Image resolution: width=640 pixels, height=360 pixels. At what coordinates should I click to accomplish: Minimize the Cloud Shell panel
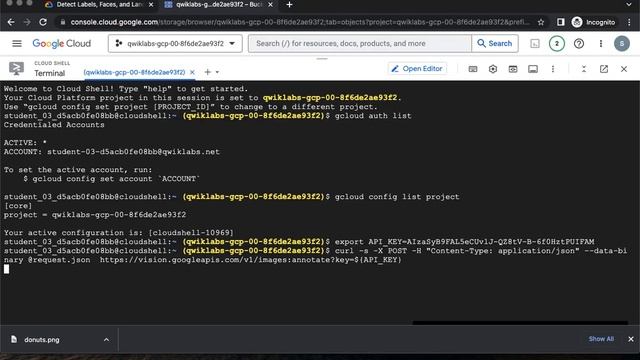coord(584,69)
